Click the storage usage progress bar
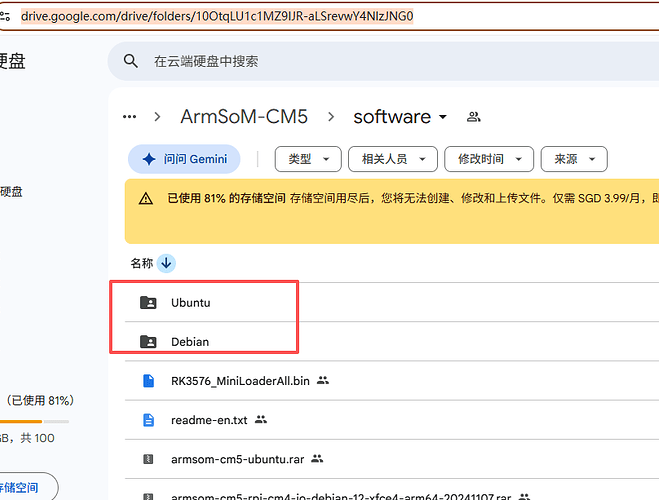This screenshot has width=659, height=500. click(x=34, y=421)
